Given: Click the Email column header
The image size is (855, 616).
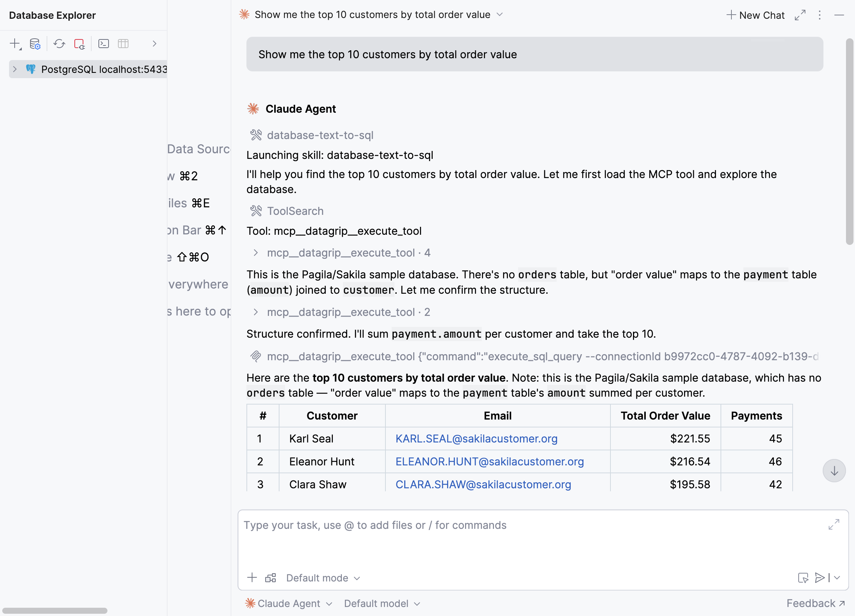Looking at the screenshot, I should 498,416.
